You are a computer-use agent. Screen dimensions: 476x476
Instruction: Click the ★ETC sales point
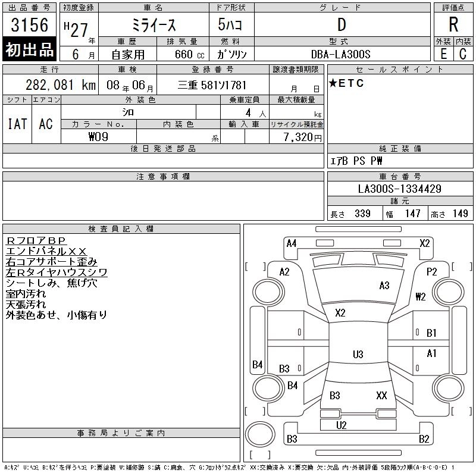click(346, 83)
